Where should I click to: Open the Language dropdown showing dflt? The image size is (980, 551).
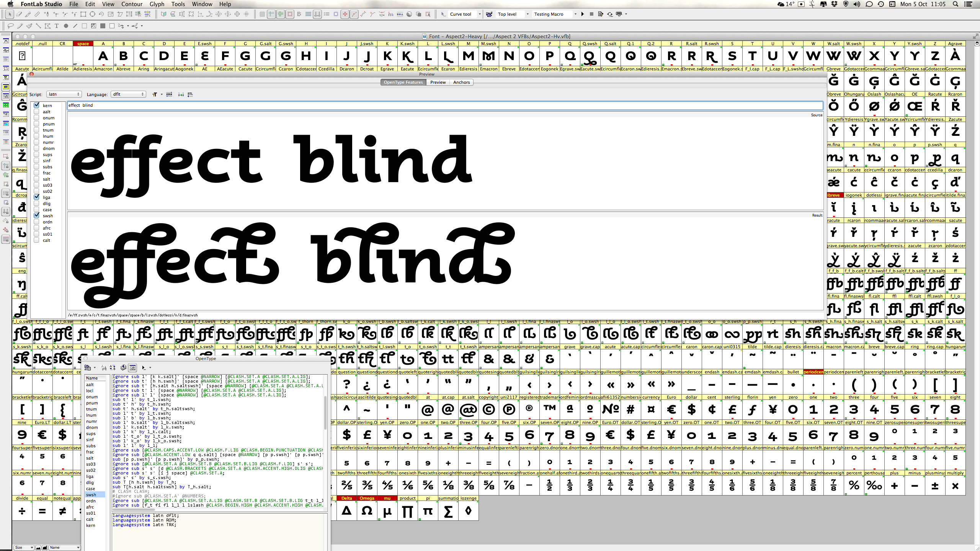(x=128, y=94)
